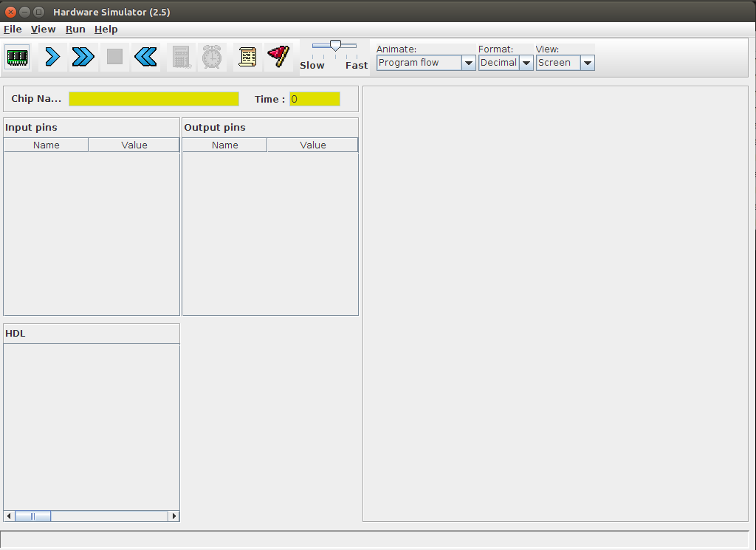Click the Run fast-forward icon
The image size is (756, 550).
coord(83,57)
